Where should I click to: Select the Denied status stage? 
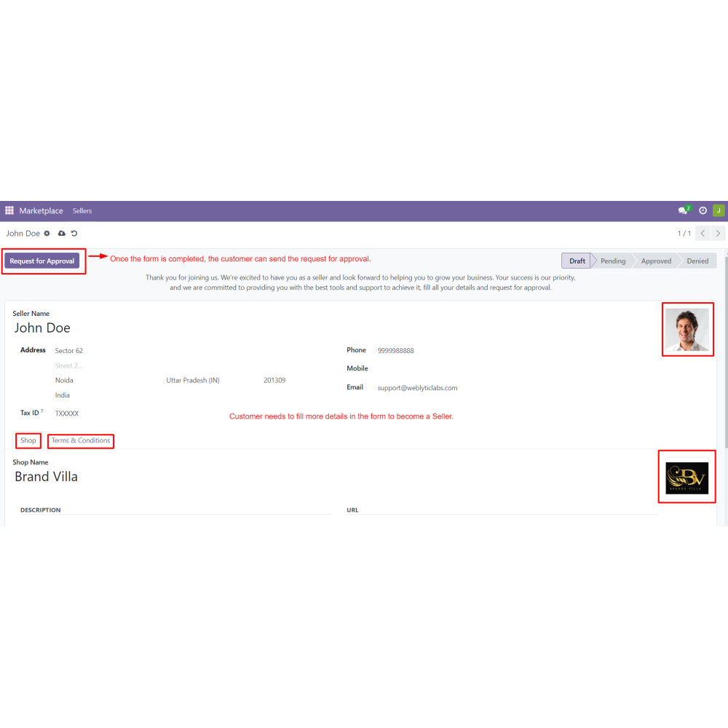(x=697, y=261)
